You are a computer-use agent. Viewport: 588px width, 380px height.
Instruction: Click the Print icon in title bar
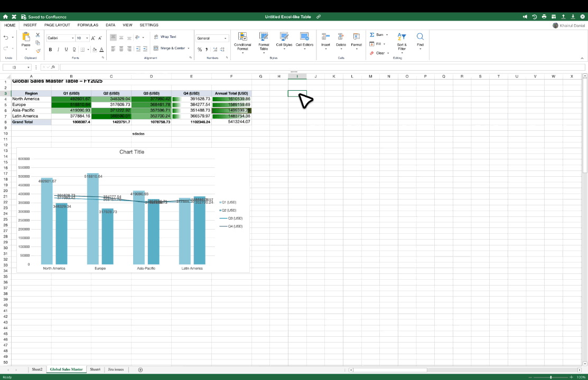tap(544, 16)
